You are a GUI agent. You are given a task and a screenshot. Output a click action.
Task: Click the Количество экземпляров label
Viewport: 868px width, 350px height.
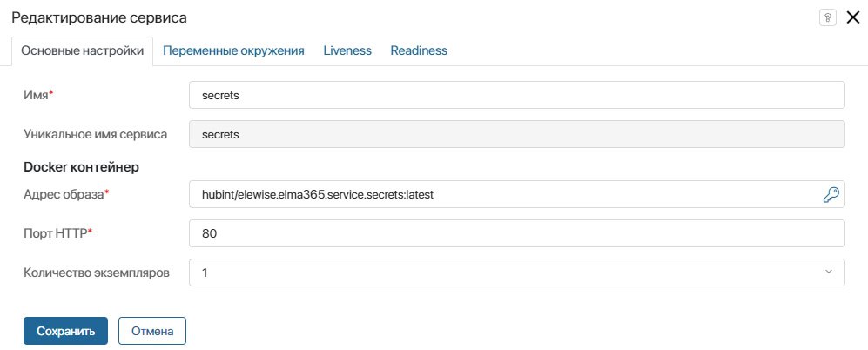pos(97,273)
